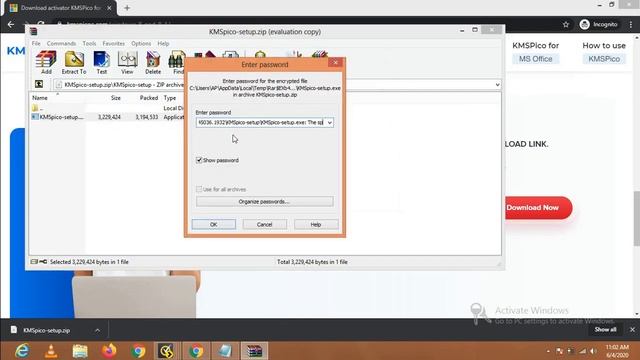Click the network signal tray icon

(x=582, y=351)
